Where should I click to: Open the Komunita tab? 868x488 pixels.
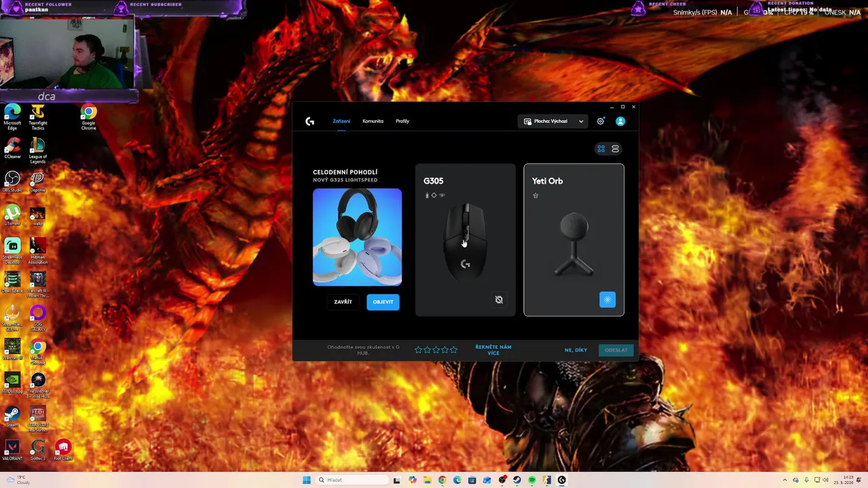tap(373, 121)
